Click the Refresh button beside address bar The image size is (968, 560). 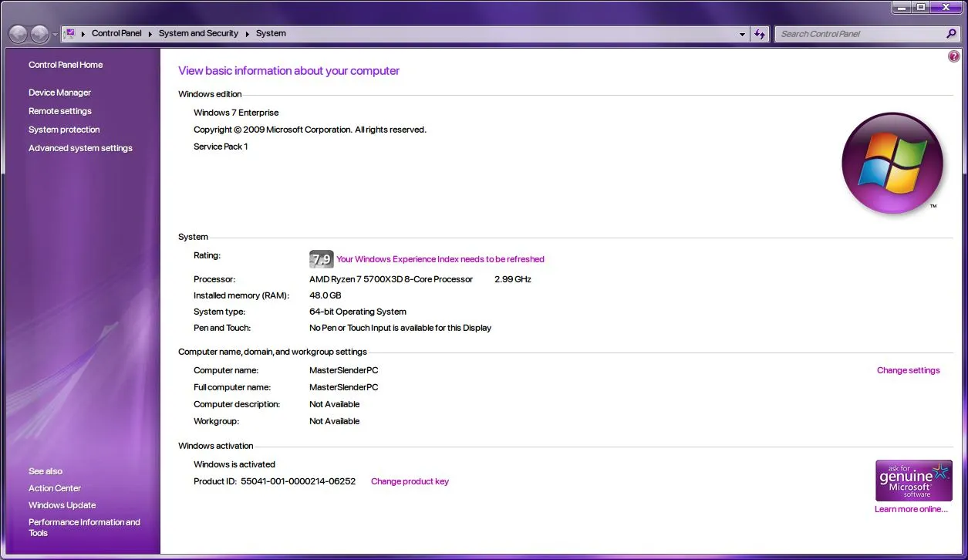pyautogui.click(x=760, y=34)
